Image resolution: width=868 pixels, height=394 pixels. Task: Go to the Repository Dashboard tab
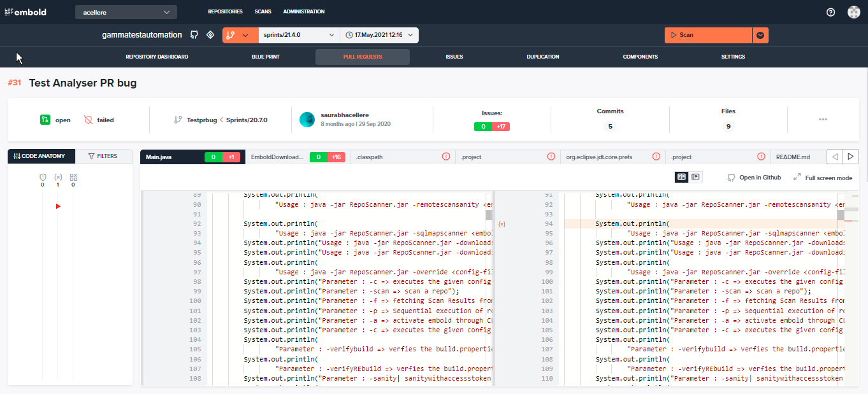(157, 57)
